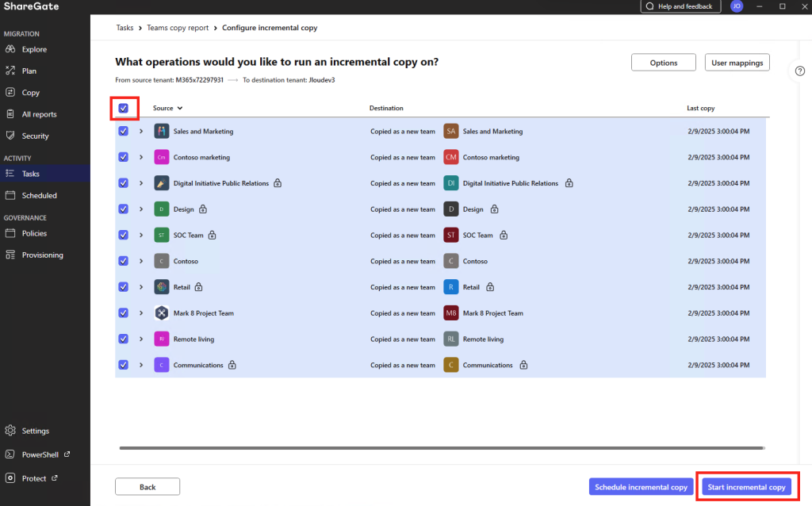The width and height of the screenshot is (812, 506).
Task: Open PowerShell external link in sidebar
Action: pos(45,454)
